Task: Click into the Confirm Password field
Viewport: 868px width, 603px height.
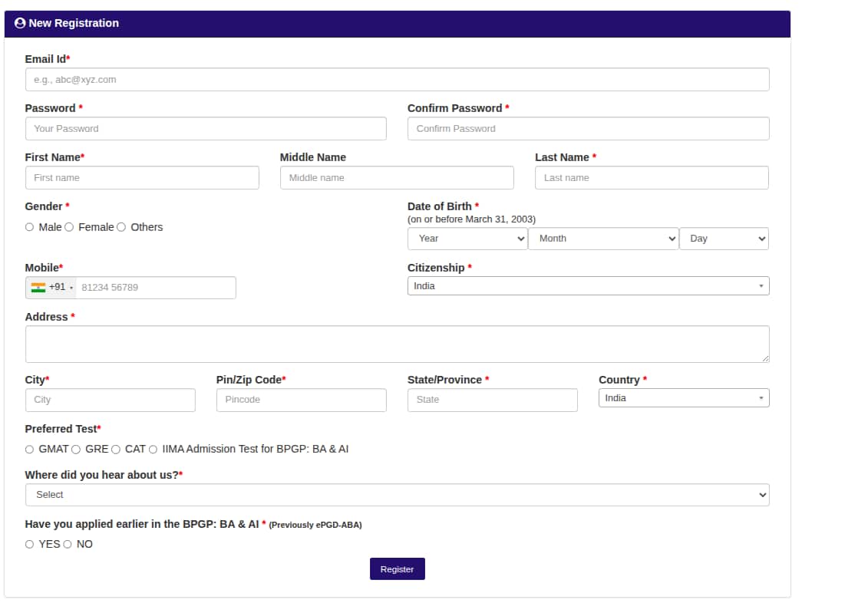Action: tap(588, 129)
